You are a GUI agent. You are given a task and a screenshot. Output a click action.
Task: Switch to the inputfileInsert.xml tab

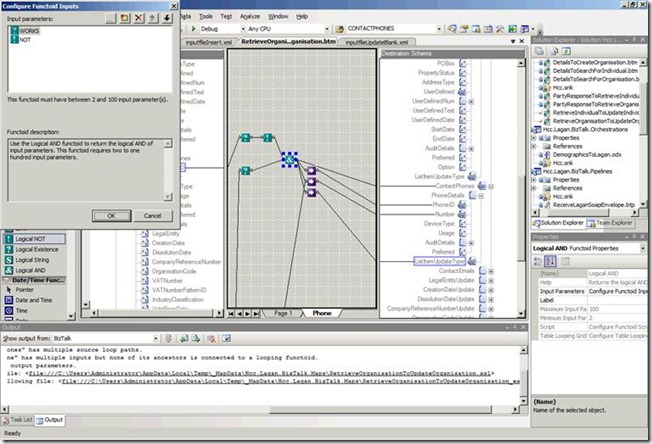coord(208,42)
